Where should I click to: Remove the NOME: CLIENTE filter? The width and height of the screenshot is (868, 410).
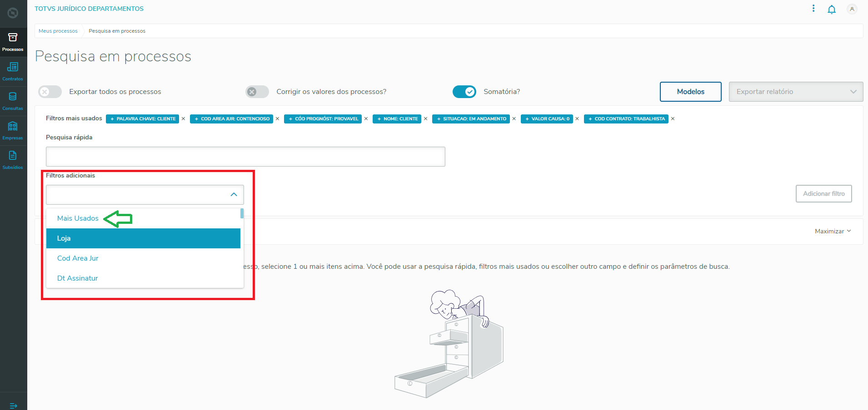click(426, 119)
